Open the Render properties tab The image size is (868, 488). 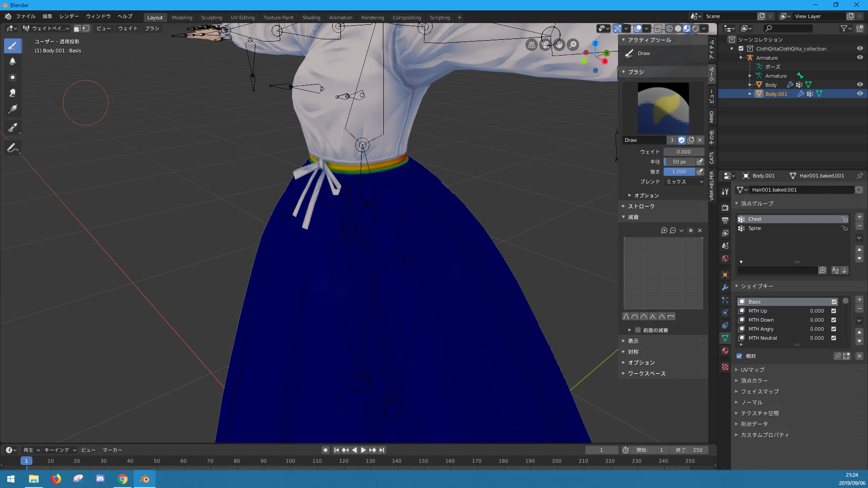point(725,207)
